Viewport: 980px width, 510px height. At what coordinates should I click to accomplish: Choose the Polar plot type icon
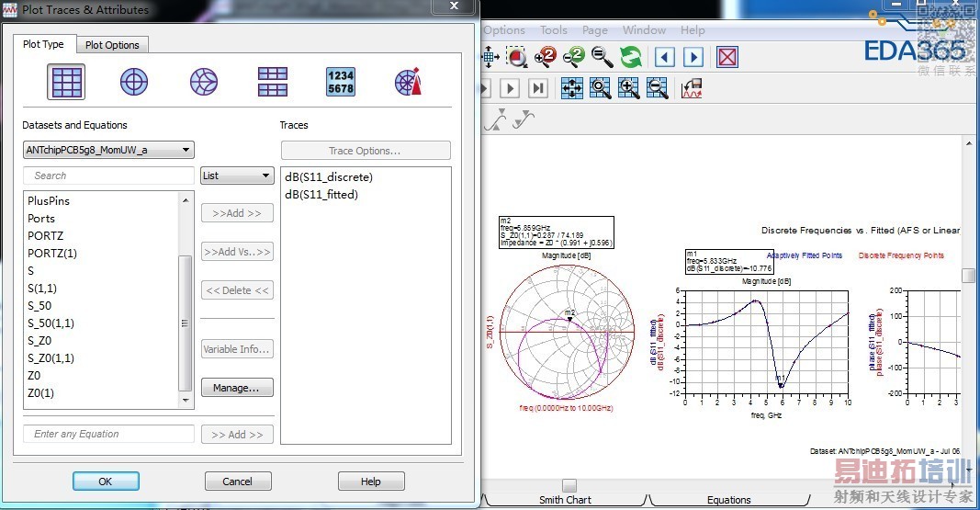[x=134, y=82]
